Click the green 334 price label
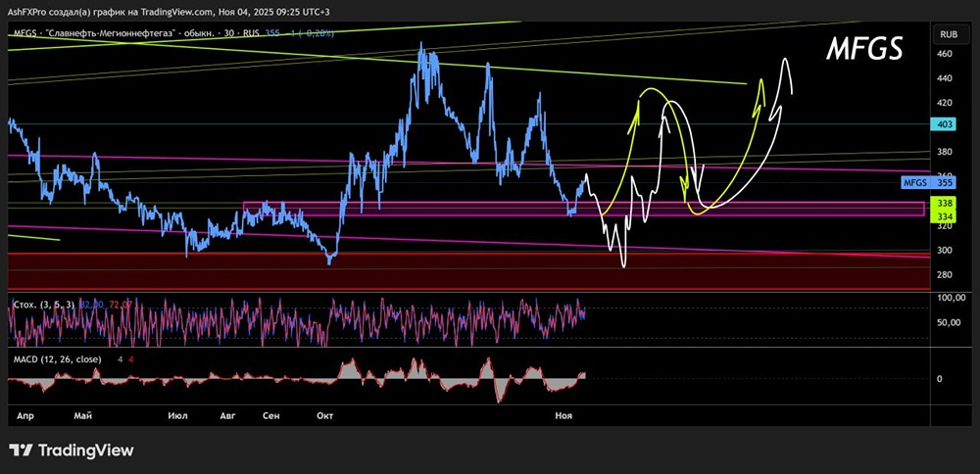 pos(945,216)
